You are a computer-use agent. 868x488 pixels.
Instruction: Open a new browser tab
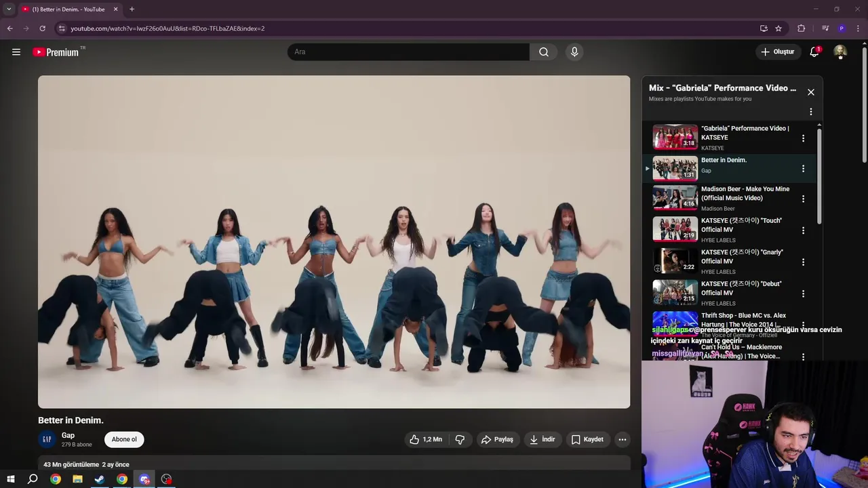pos(132,9)
